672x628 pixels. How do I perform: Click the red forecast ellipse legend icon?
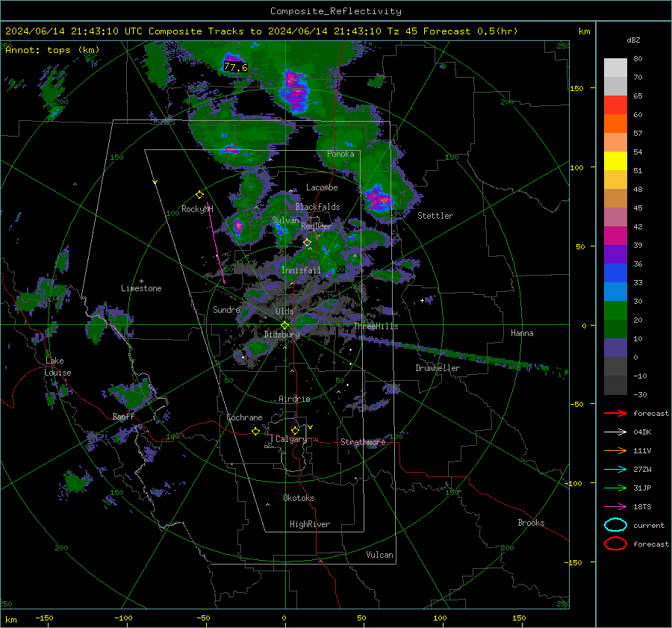coord(615,544)
